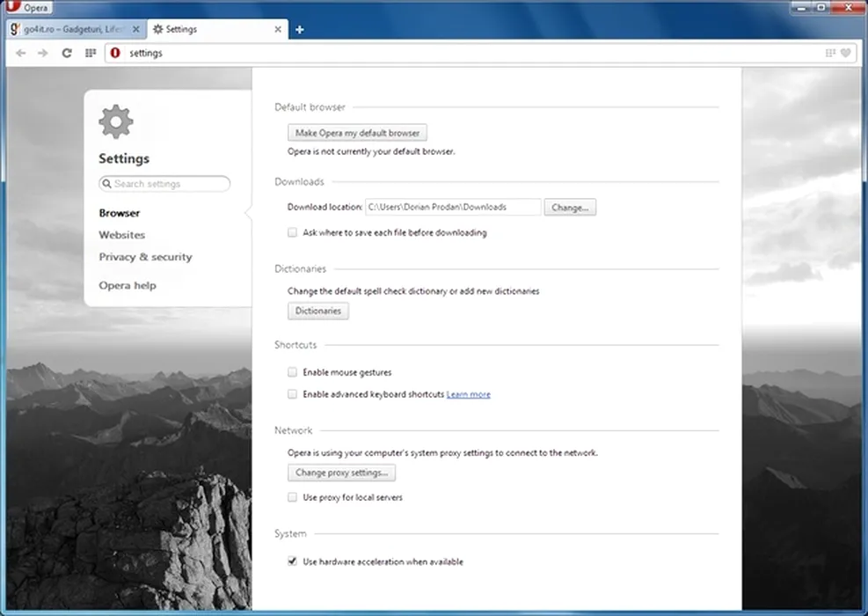
Task: Focus the Search settings field
Action: pyautogui.click(x=164, y=183)
